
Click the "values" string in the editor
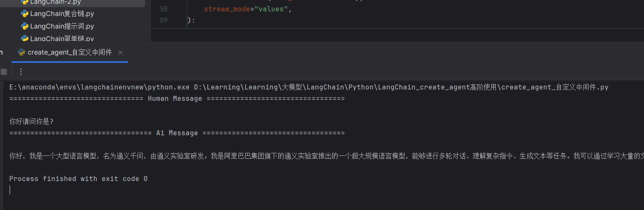271,9
